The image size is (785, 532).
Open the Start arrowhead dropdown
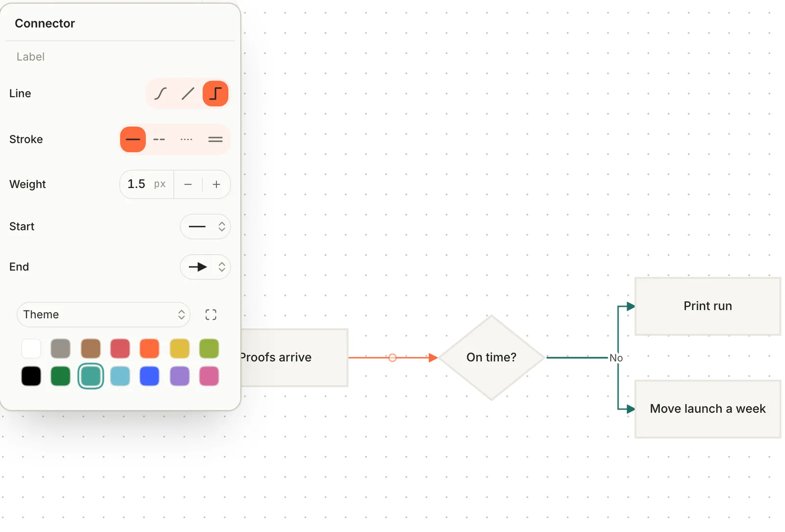pyautogui.click(x=205, y=227)
